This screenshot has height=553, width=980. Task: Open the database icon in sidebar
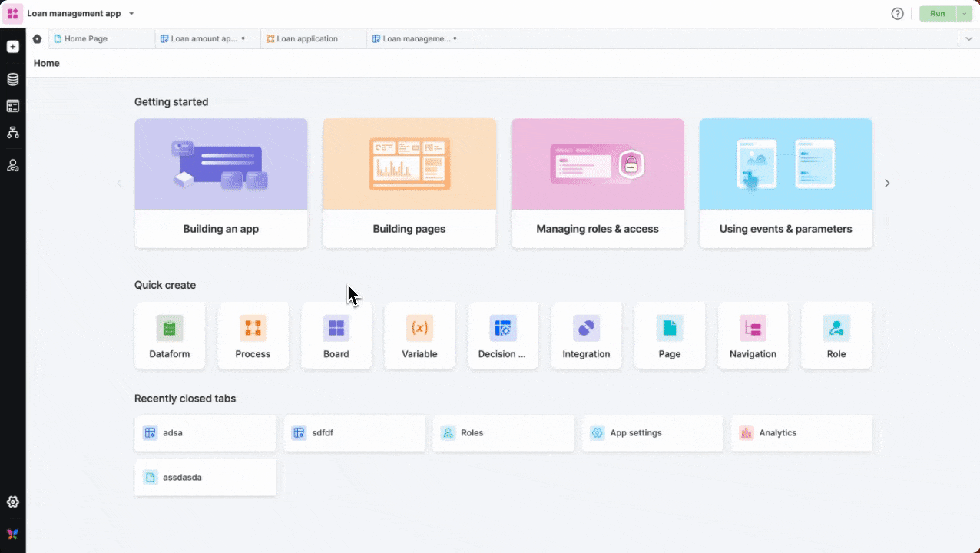[13, 79]
